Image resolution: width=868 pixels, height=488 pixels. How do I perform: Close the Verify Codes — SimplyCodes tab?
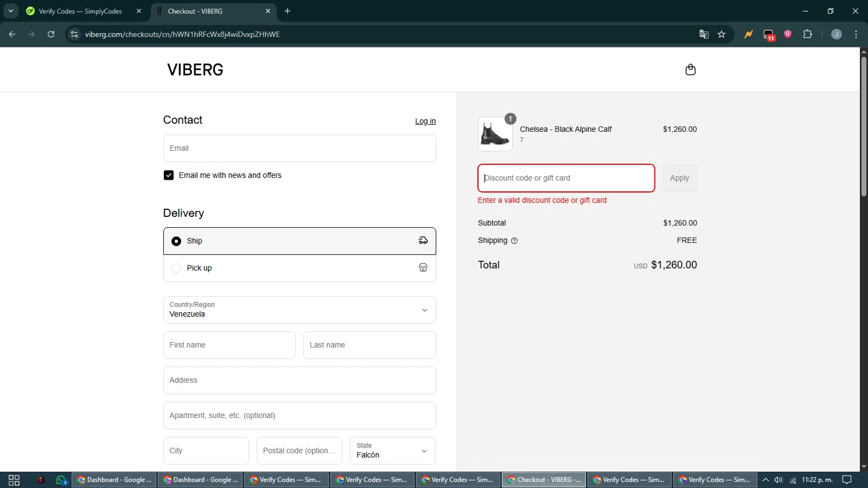pyautogui.click(x=139, y=11)
